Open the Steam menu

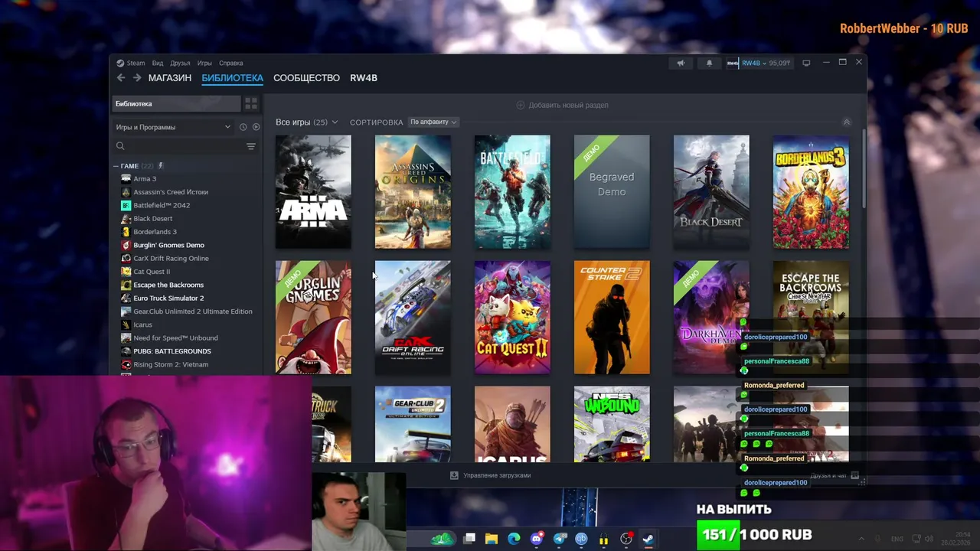(x=131, y=64)
